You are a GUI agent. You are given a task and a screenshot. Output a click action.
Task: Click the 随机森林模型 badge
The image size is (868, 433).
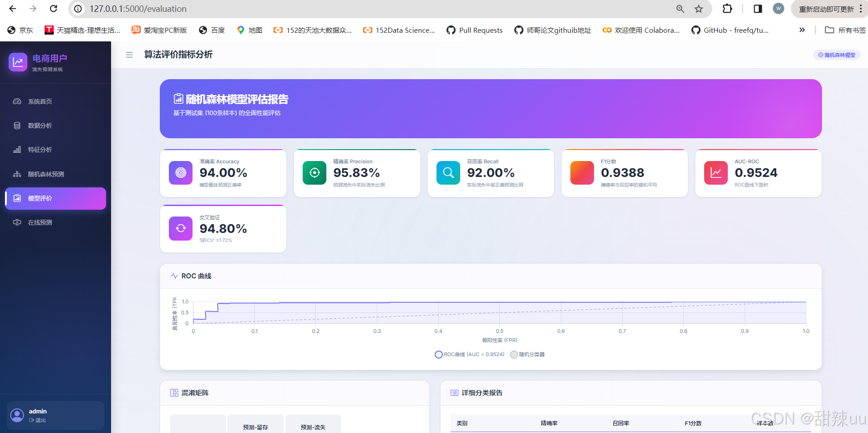(837, 55)
